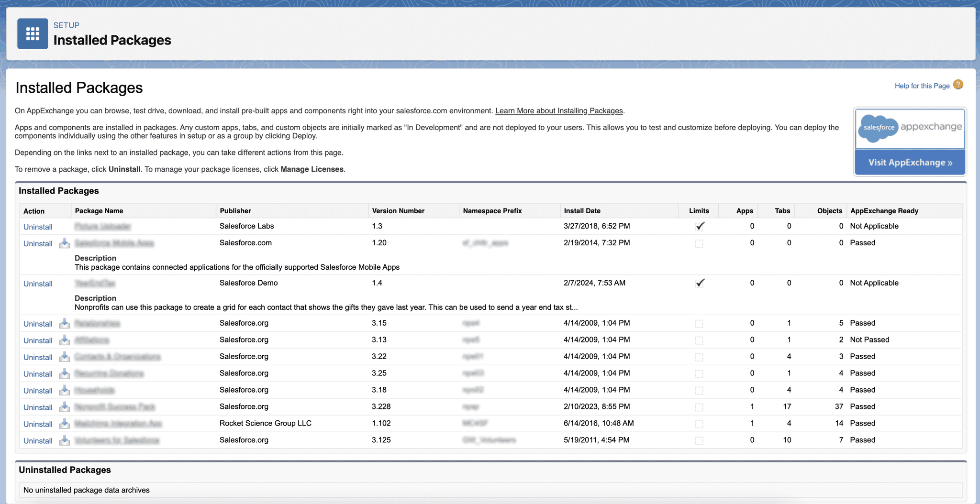The width and height of the screenshot is (980, 504).
Task: Toggle the Limits checkbox on Salesforce Demo row
Action: pos(699,283)
